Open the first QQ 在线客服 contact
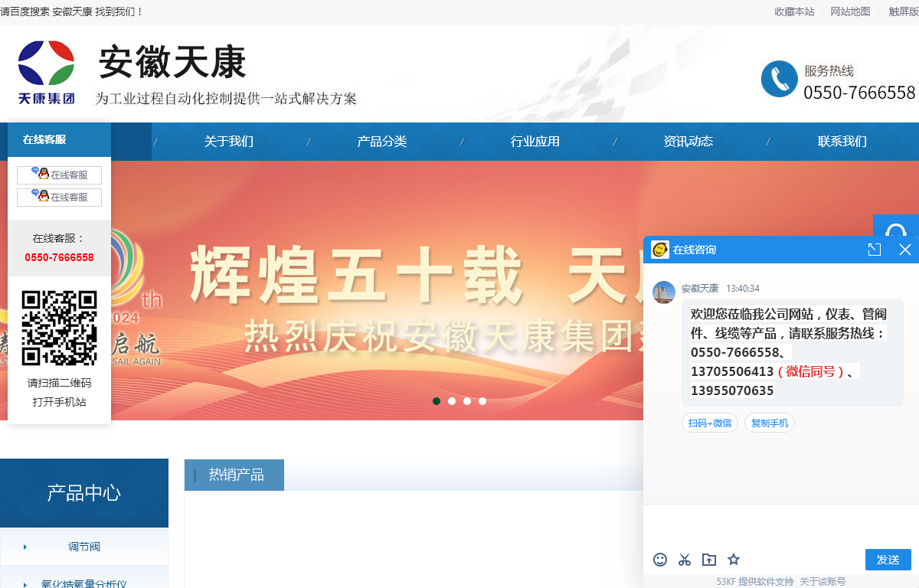Image resolution: width=919 pixels, height=588 pixels. pos(59,175)
